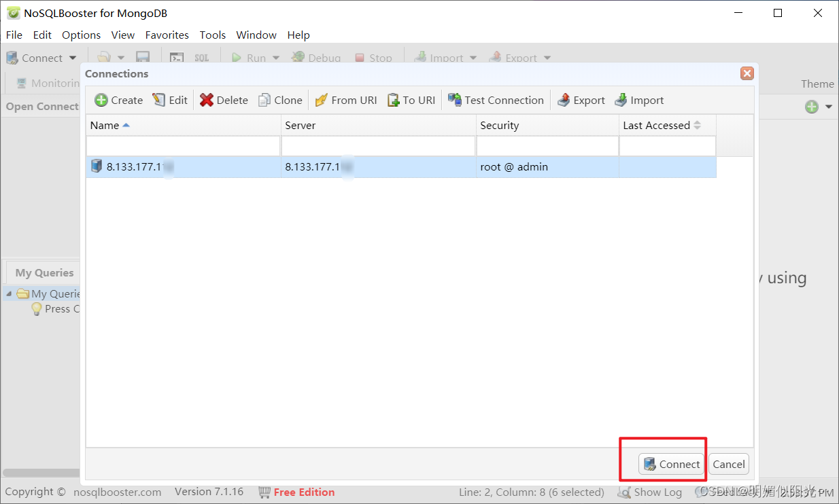839x504 pixels.
Task: Select the 8.133.177 connection row name
Action: pos(184,166)
